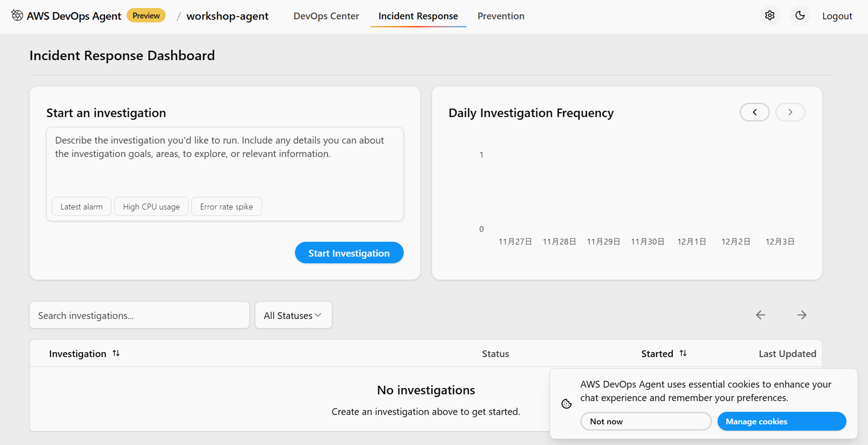Go to next investigations page arrow
Viewport: 868px width, 445px height.
(x=802, y=315)
